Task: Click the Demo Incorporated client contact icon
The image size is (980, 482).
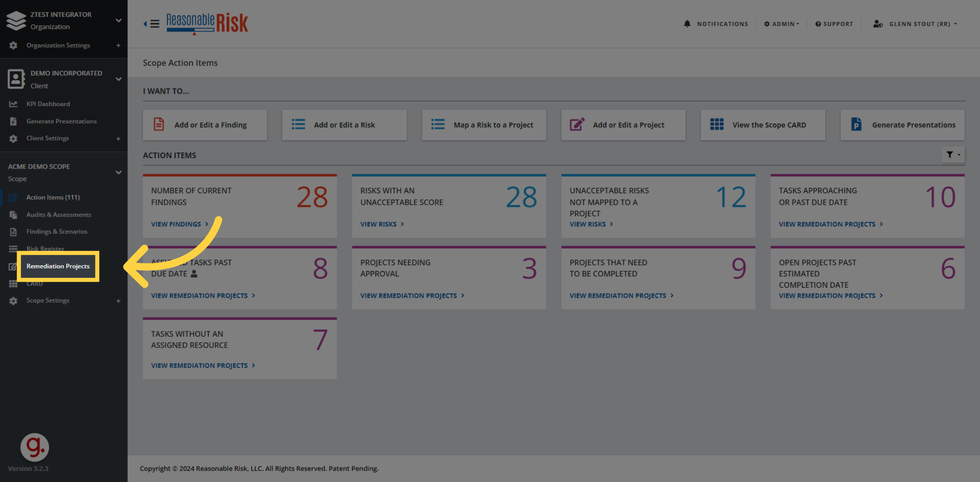Action: [x=16, y=79]
